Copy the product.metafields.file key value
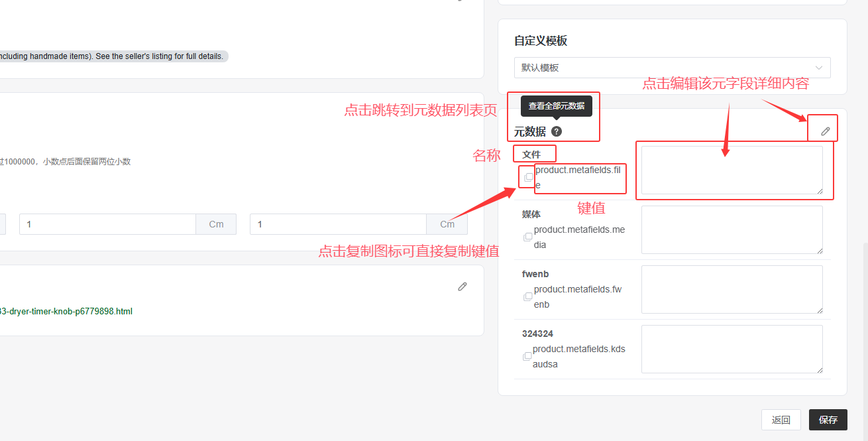This screenshot has height=441, width=868. [x=528, y=178]
